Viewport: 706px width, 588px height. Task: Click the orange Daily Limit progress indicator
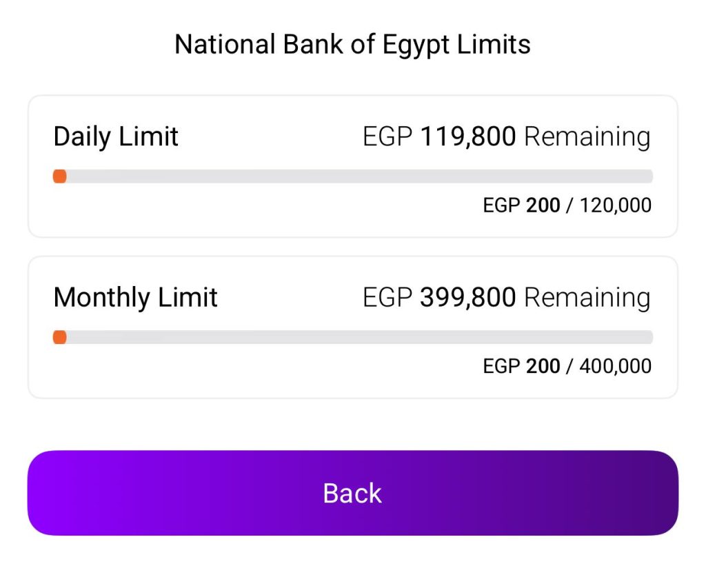60,176
